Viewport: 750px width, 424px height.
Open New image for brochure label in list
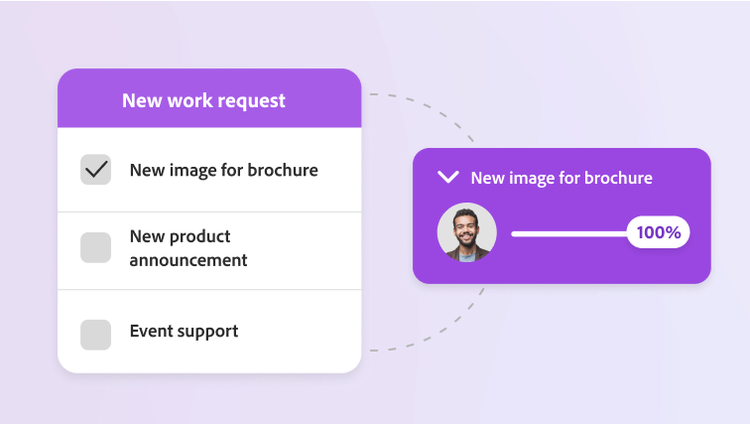tap(223, 170)
